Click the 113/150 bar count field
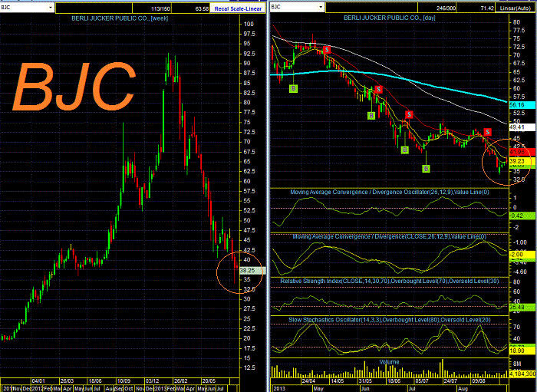This screenshot has height=392, width=537. (152, 8)
